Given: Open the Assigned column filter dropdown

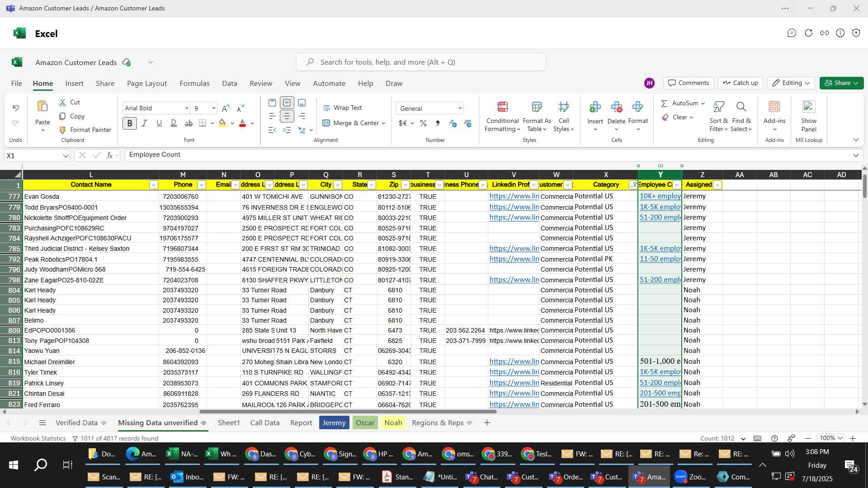Looking at the screenshot, I should point(717,184).
